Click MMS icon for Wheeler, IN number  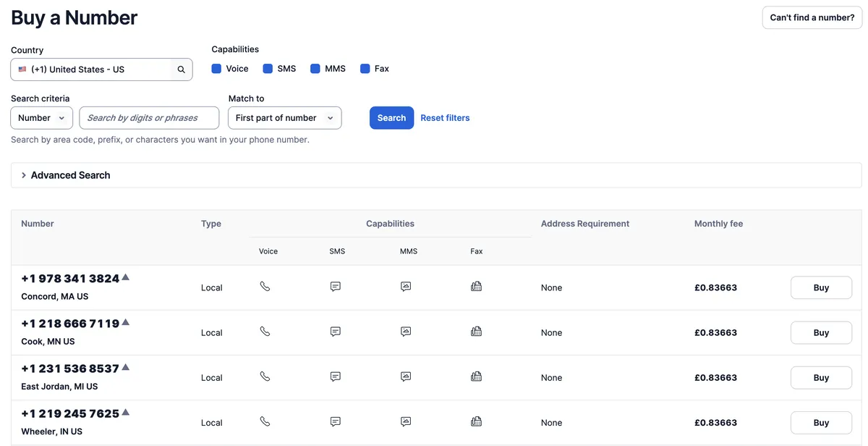click(x=406, y=421)
